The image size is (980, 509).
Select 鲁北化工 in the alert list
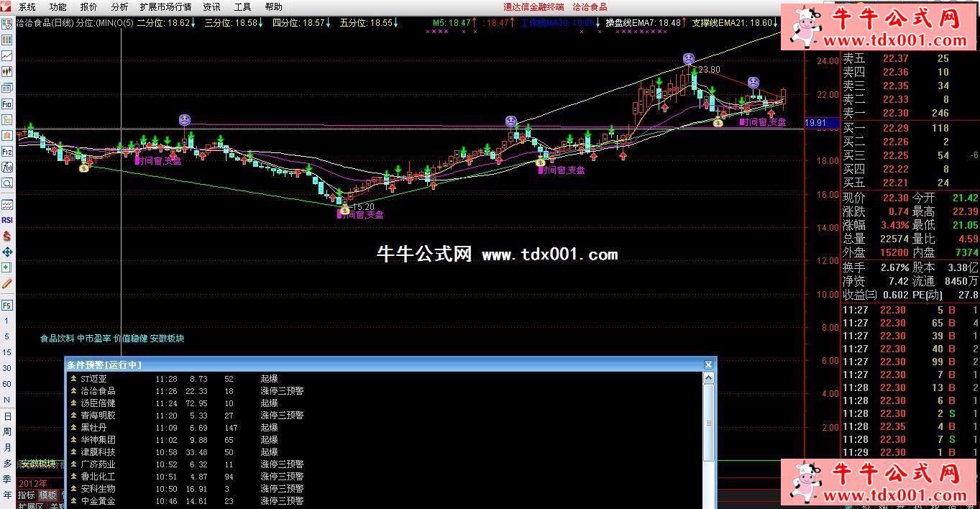pos(99,477)
